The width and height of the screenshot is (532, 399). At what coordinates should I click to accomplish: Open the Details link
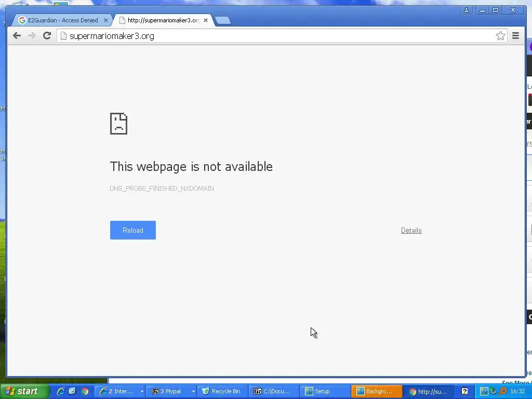coord(411,230)
